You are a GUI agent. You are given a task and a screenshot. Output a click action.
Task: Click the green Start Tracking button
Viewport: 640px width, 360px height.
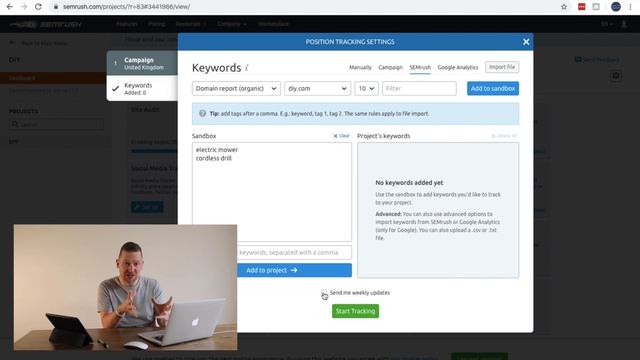pos(355,311)
